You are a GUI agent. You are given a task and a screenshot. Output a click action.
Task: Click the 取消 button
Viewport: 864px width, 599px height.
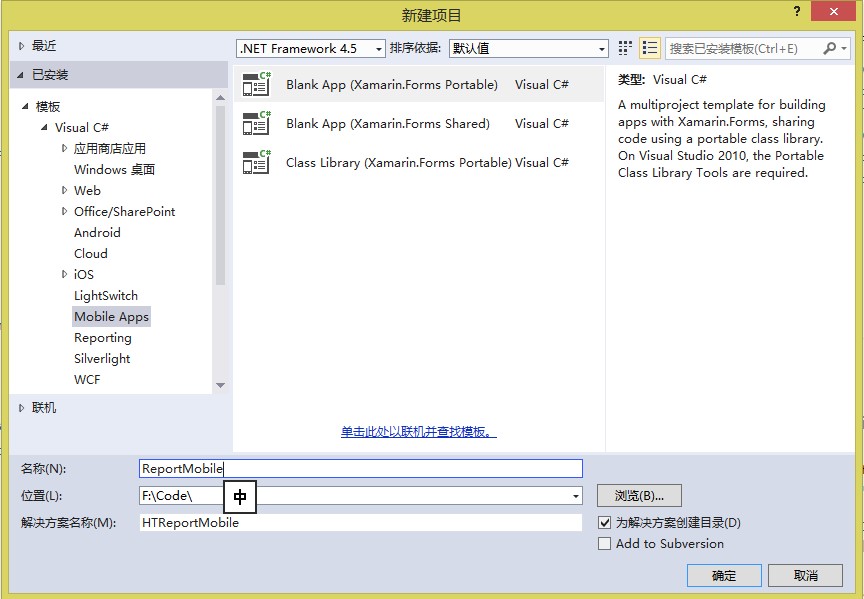[x=805, y=576]
